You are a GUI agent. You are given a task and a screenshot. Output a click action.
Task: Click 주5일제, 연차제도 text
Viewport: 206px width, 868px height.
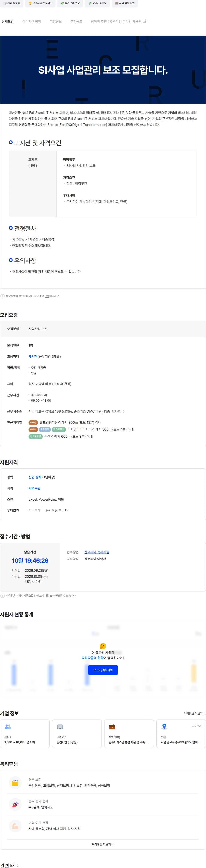click(x=41, y=807)
